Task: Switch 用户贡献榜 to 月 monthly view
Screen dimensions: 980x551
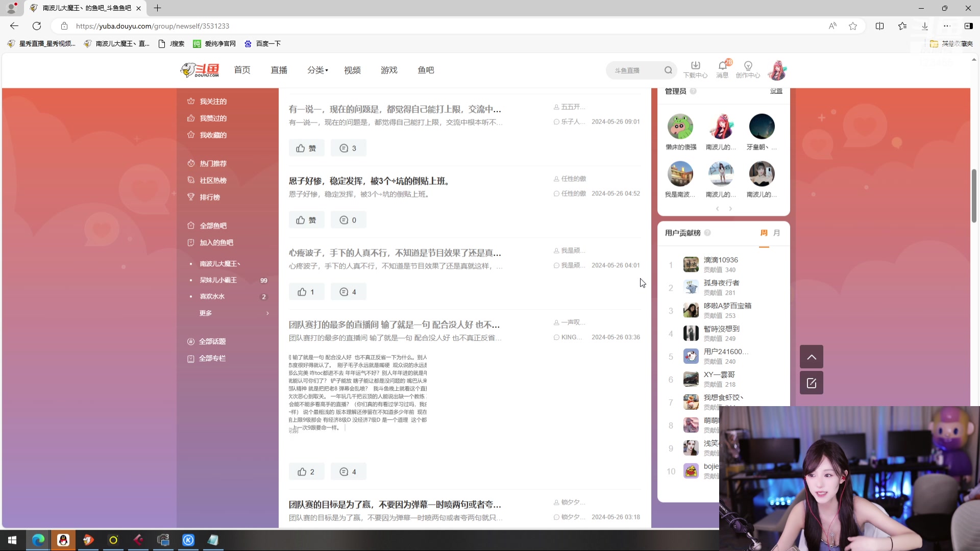Action: (776, 233)
